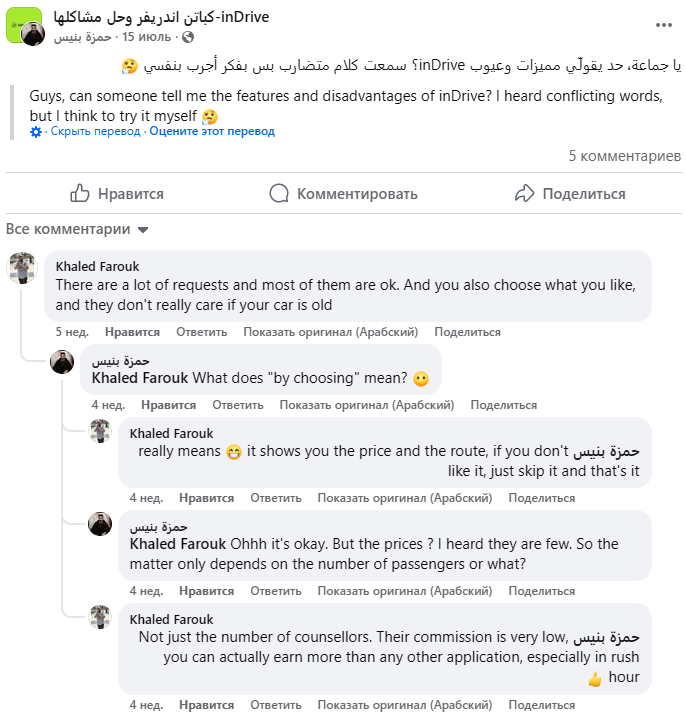The width and height of the screenshot is (686, 718).
Task: Show Arabic original of first comment
Action: [x=331, y=332]
